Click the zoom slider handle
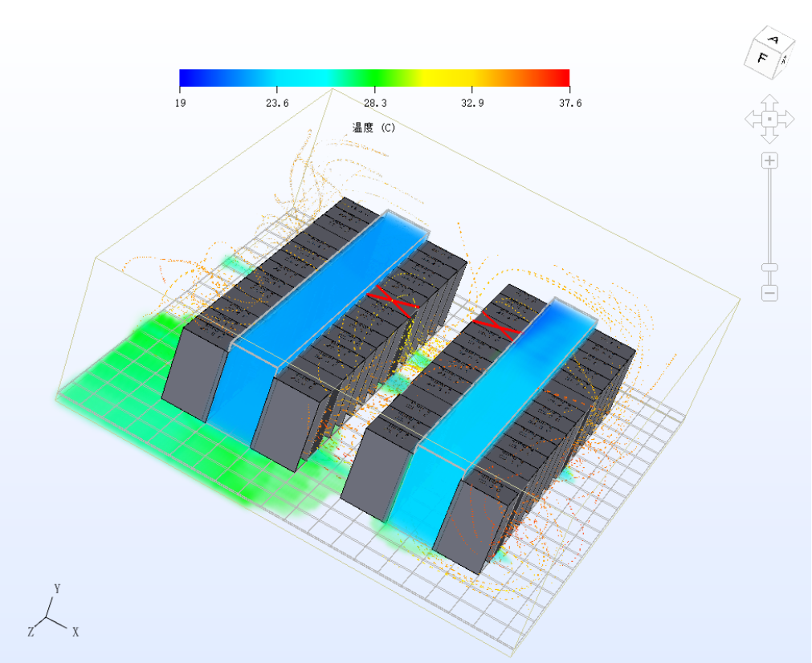 coord(769,267)
